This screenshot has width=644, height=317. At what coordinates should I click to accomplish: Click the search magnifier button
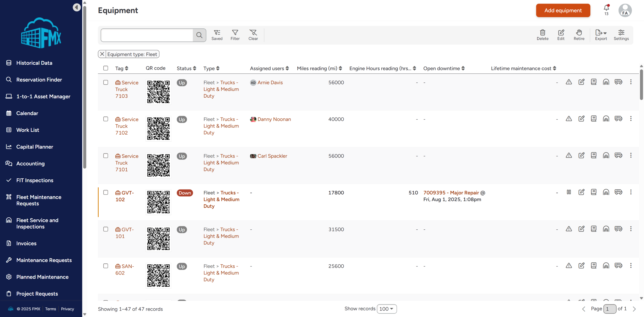199,35
